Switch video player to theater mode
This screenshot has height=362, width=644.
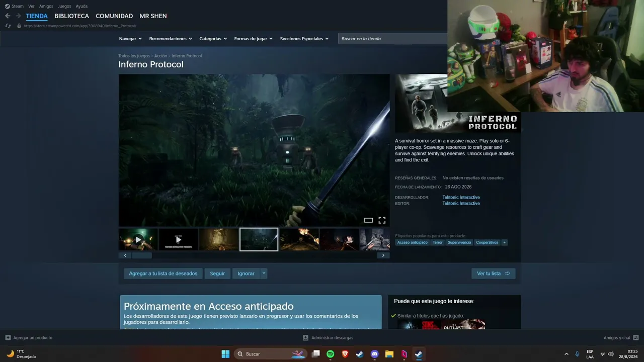point(368,220)
